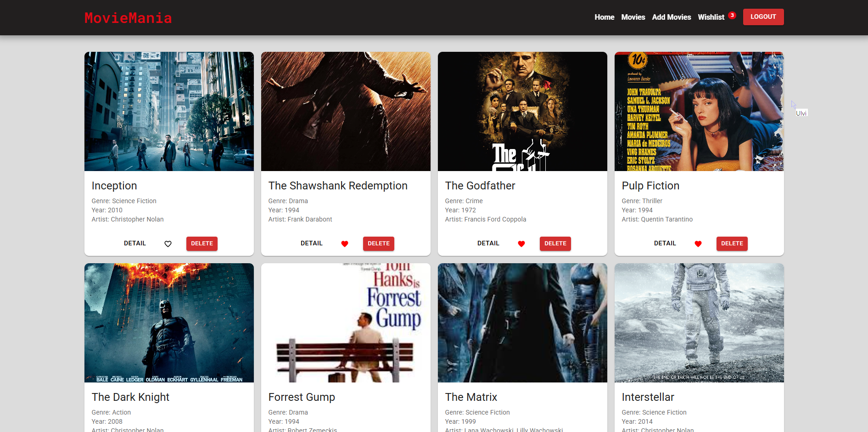Delete the Pulp Fiction movie
The width and height of the screenshot is (868, 432).
point(732,244)
